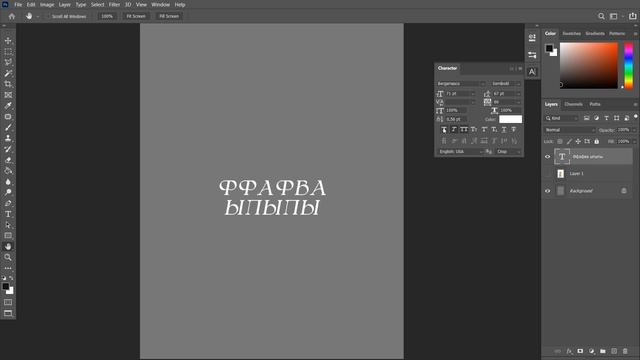The image size is (640, 360).
Task: Toggle Underline in Character panel
Action: click(504, 130)
